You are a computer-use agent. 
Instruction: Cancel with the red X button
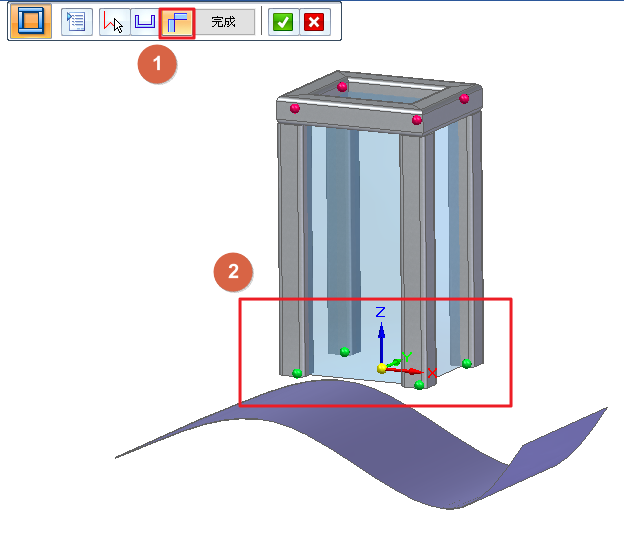click(x=314, y=22)
